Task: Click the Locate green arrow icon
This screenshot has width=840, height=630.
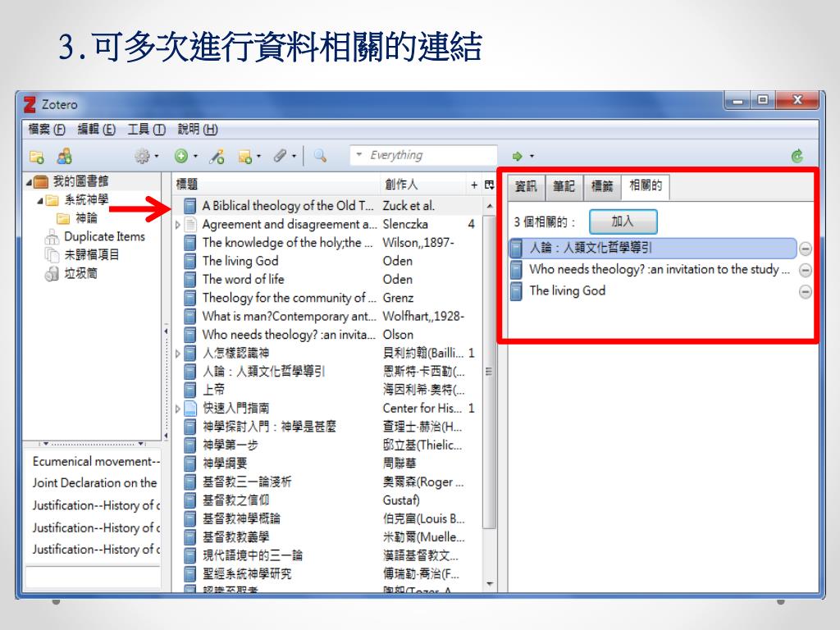Action: tap(517, 157)
